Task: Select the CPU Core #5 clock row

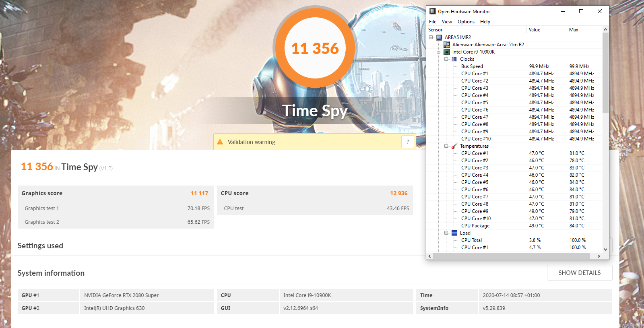Action: click(514, 103)
